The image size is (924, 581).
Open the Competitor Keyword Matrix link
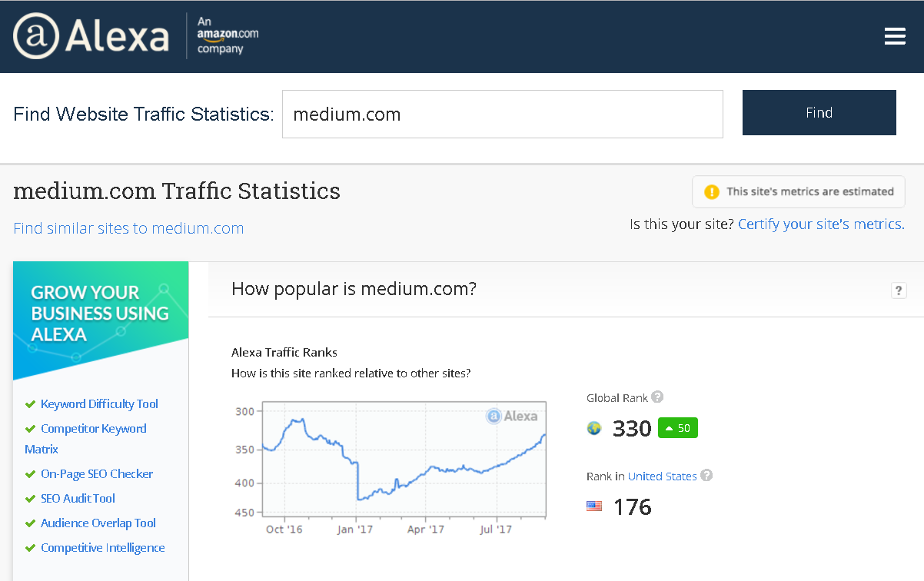pos(85,439)
